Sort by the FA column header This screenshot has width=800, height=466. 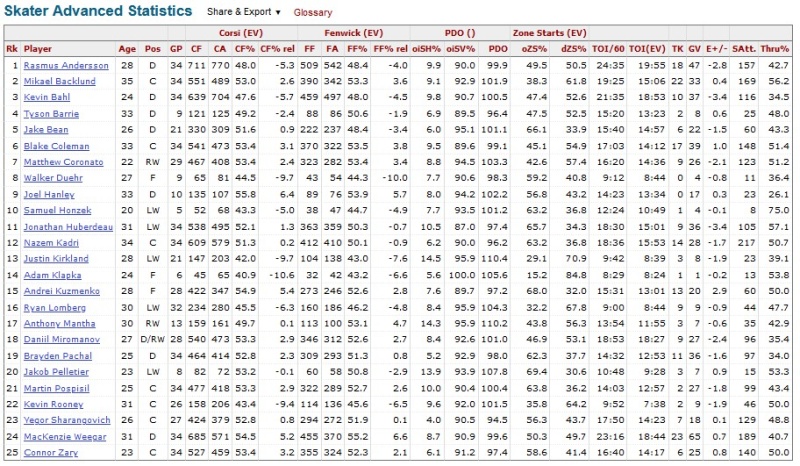click(332, 49)
